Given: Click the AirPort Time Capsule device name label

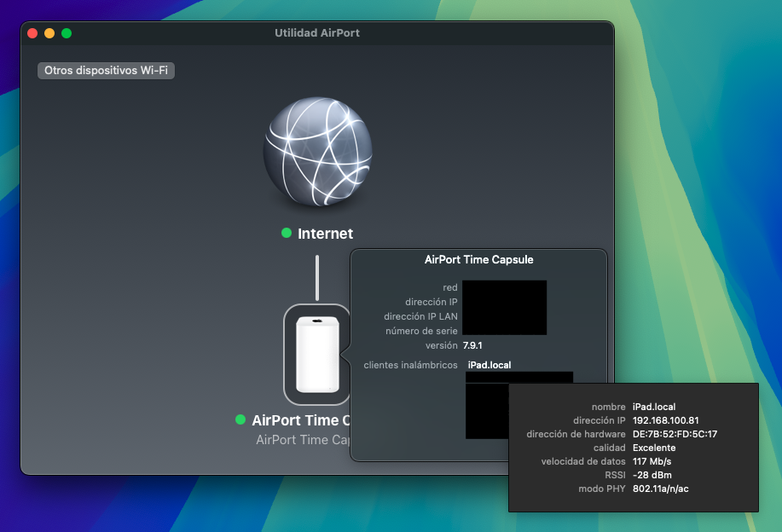Looking at the screenshot, I should (x=301, y=420).
